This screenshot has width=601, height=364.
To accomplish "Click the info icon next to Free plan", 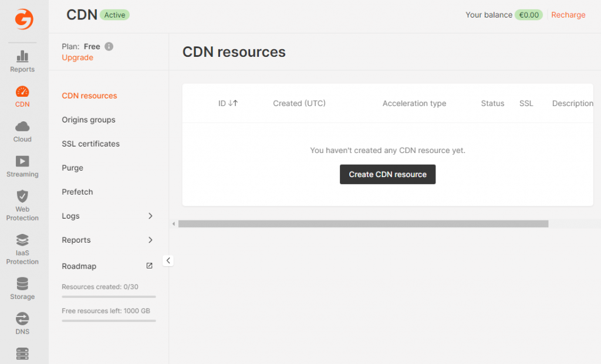I will [109, 47].
